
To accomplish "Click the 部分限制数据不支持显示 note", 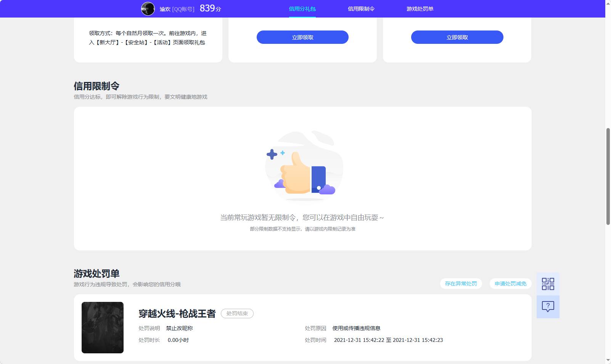I will (x=302, y=229).
